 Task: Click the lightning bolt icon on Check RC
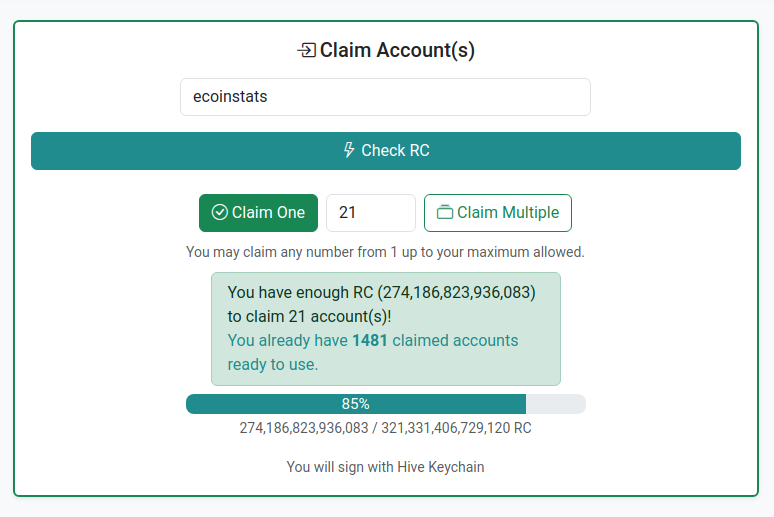tap(349, 150)
